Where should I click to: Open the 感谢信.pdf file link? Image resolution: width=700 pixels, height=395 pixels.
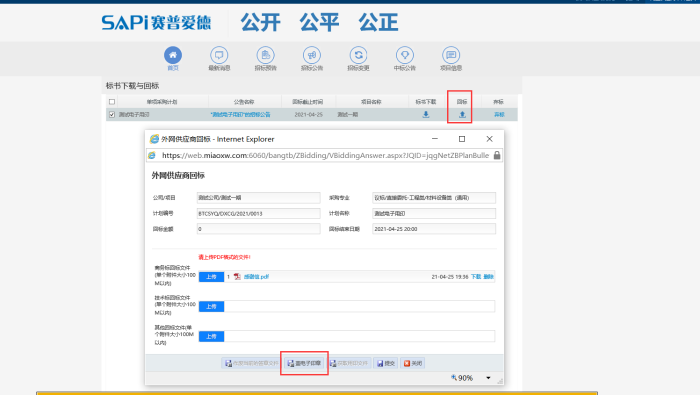(x=256, y=277)
